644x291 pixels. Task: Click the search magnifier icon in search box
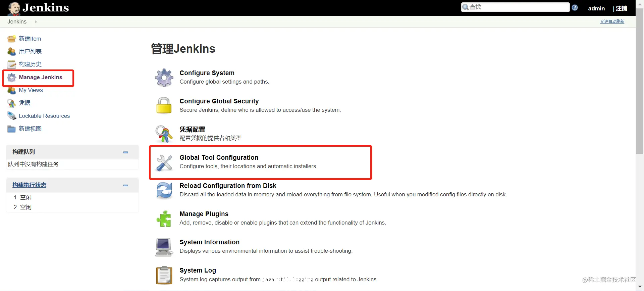(x=466, y=7)
